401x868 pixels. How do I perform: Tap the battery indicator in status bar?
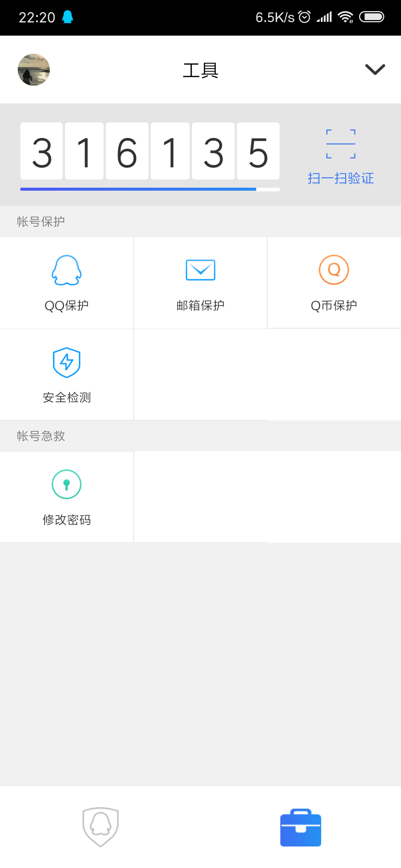371,17
